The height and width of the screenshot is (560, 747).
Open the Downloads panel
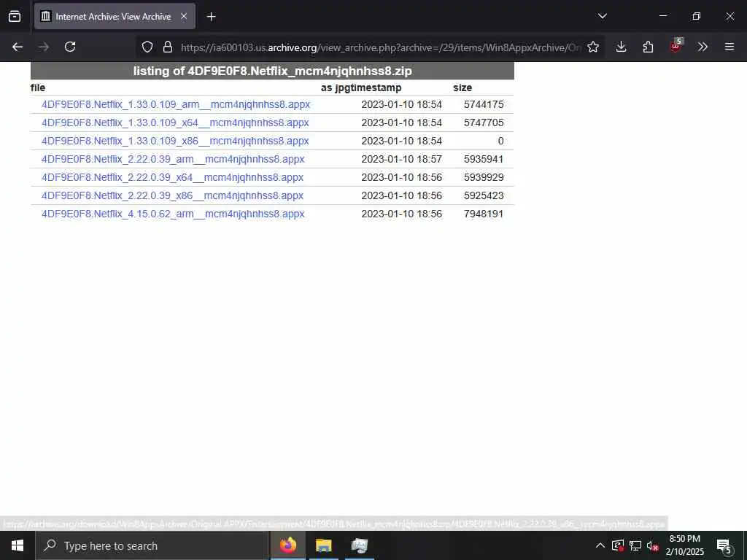[x=621, y=47]
